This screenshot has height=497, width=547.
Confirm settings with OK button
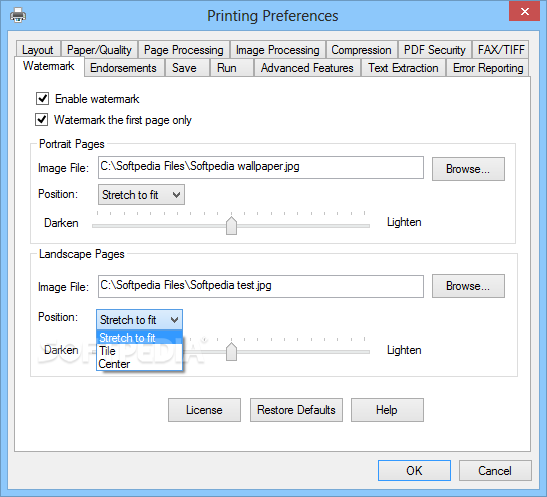[x=414, y=470]
